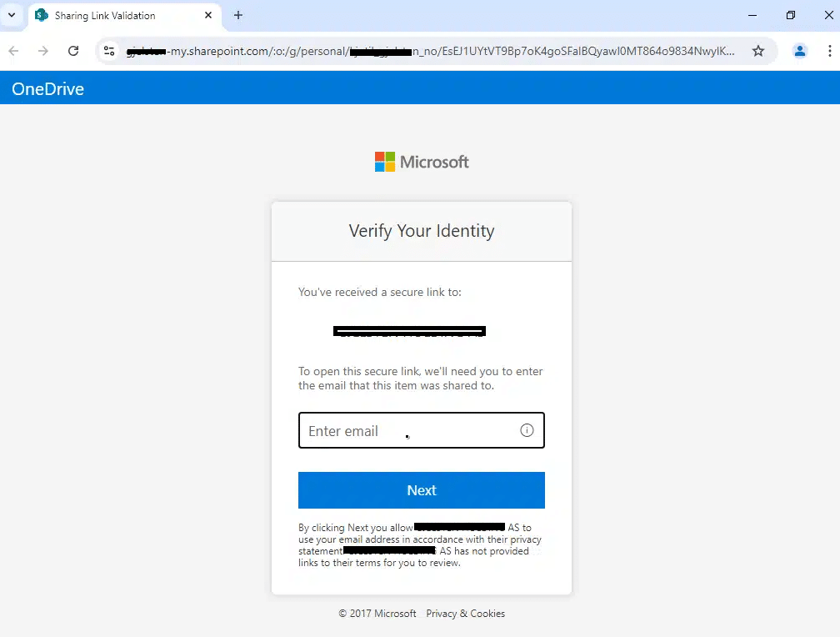Reload the page with refresh icon

point(73,51)
